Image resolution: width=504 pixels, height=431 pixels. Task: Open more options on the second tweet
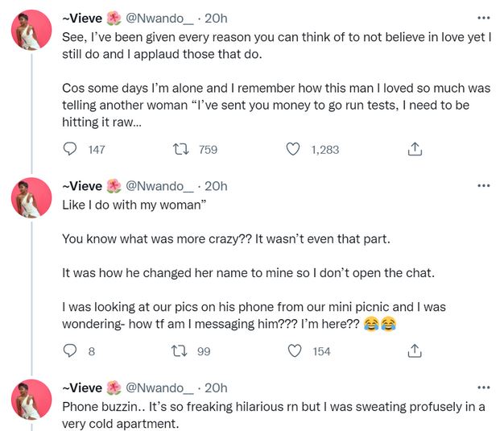pyautogui.click(x=483, y=186)
